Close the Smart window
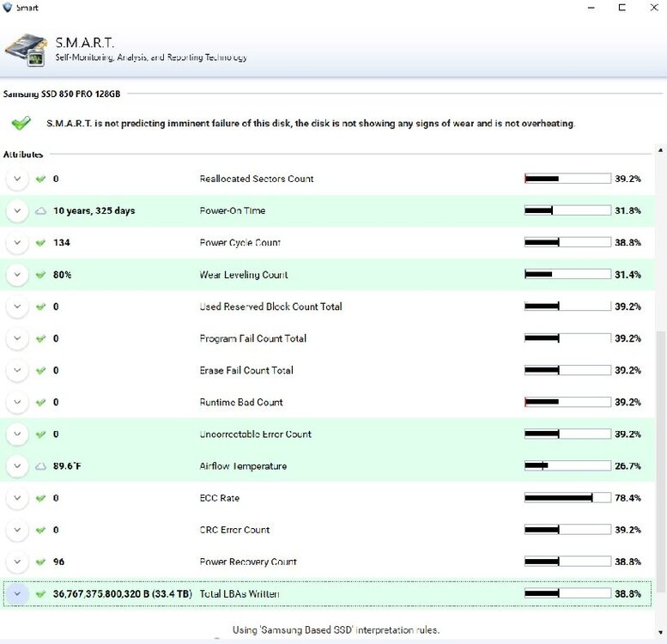 coord(654,7)
